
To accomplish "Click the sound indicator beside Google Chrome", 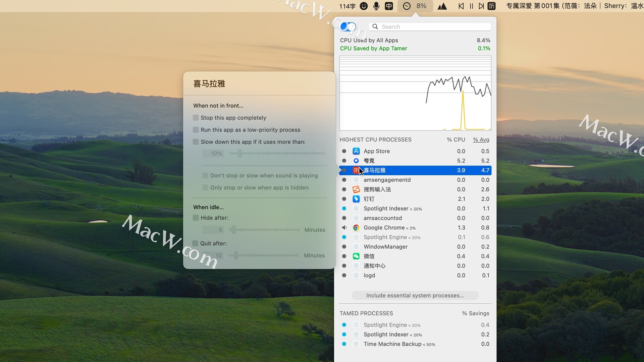I will (x=344, y=228).
